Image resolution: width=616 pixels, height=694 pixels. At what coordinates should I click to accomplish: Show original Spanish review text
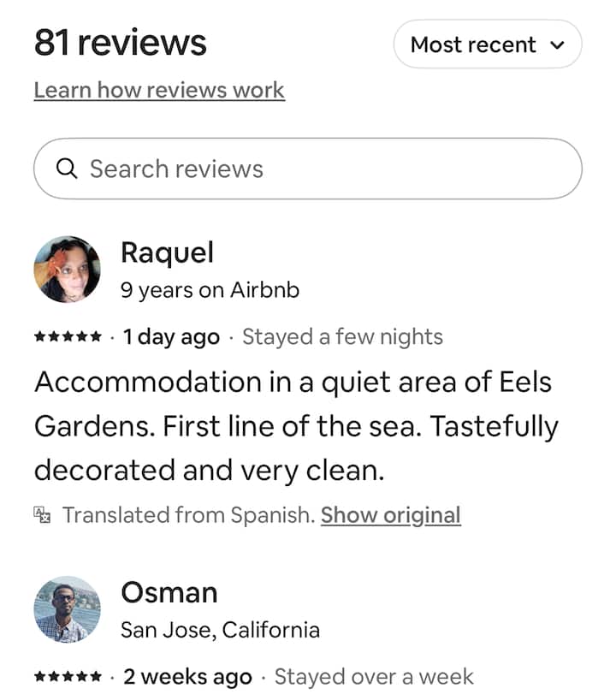(x=390, y=515)
